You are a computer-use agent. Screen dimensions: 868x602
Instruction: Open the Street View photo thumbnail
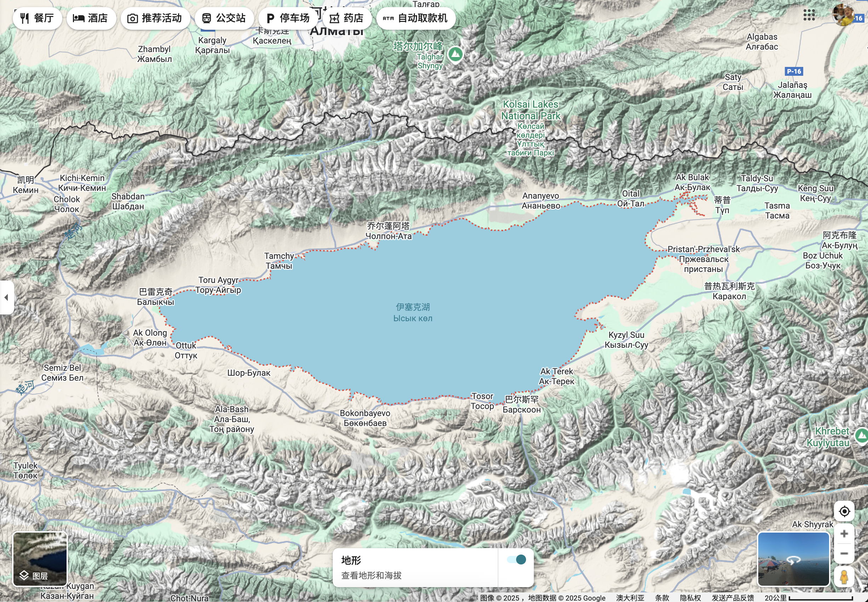point(793,559)
